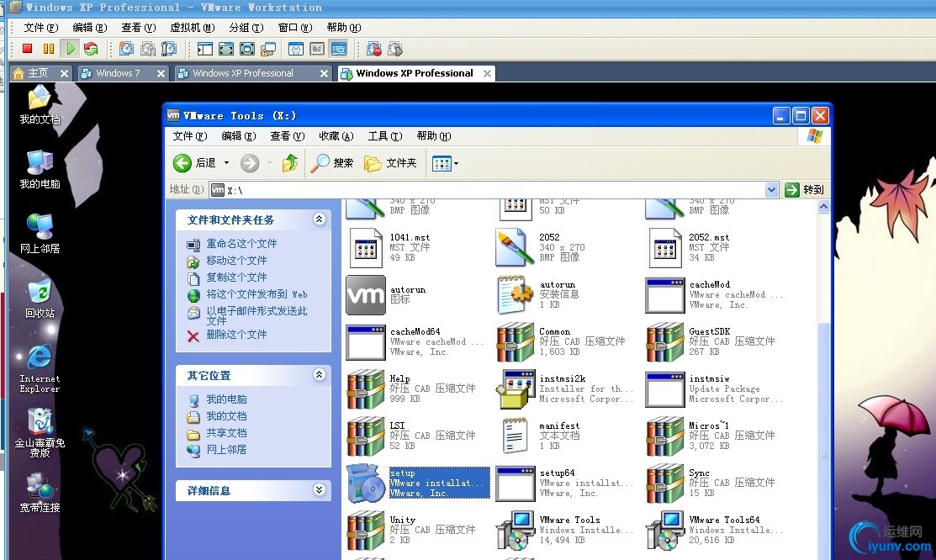Click the 移动这个文件 task link
936x560 pixels.
(x=236, y=261)
